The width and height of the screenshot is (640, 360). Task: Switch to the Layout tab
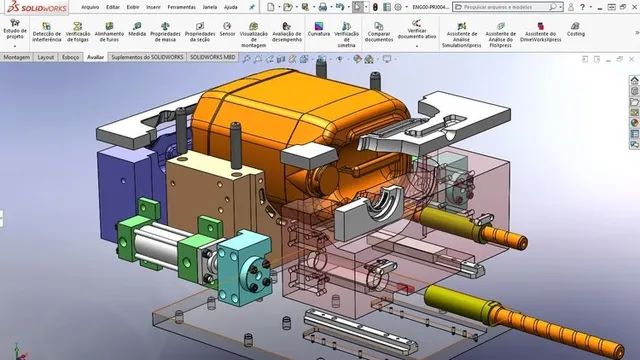point(45,57)
